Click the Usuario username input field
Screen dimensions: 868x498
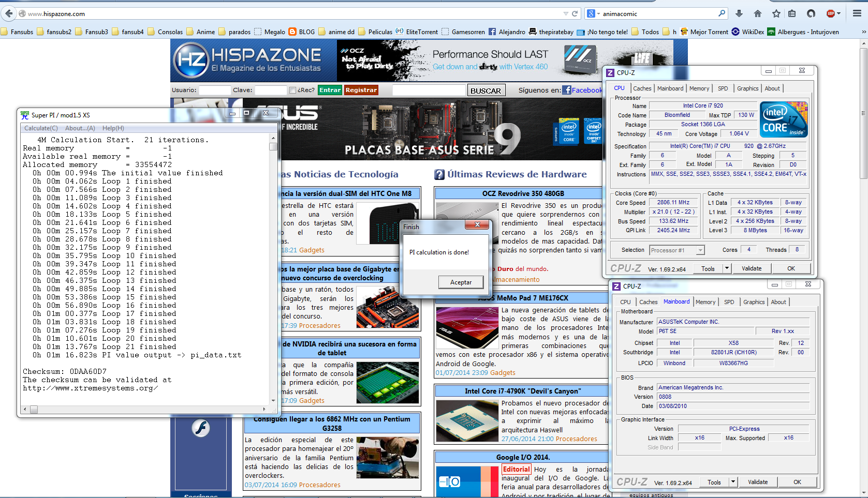[x=215, y=90]
